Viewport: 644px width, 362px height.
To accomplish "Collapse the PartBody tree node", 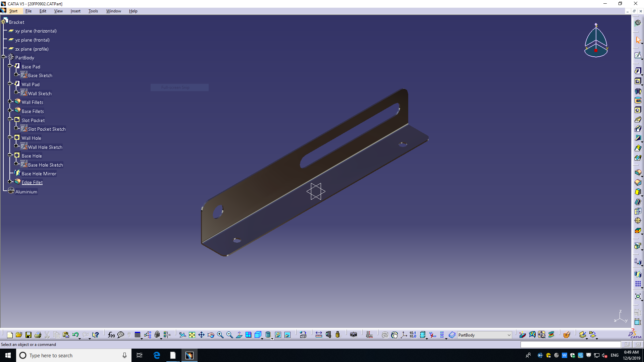I will point(4,57).
